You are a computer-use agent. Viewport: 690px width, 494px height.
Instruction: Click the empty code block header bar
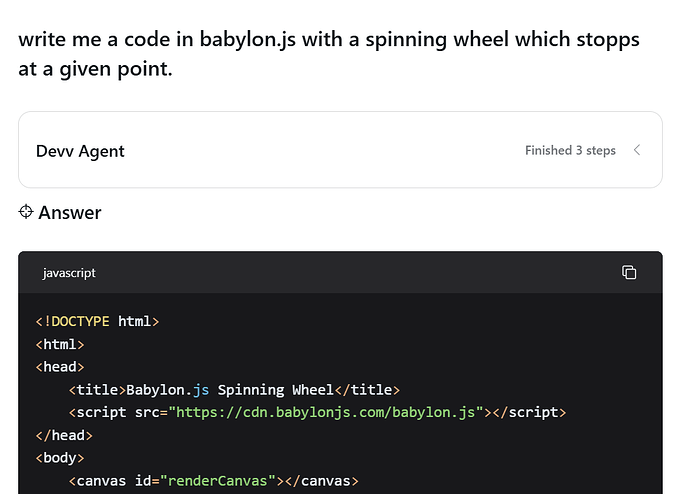(350, 272)
